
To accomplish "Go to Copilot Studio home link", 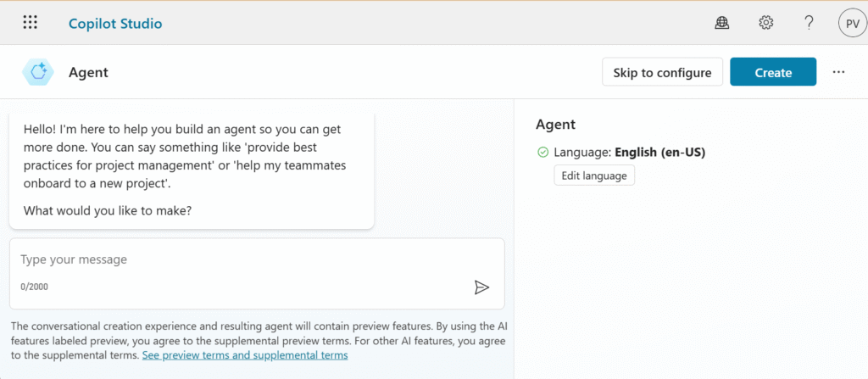I will 115,24.
